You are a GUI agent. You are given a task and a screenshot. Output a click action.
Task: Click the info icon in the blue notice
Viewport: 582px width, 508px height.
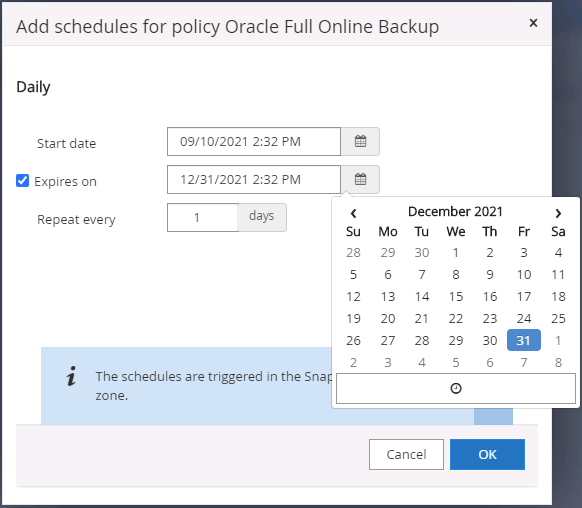pyautogui.click(x=71, y=376)
